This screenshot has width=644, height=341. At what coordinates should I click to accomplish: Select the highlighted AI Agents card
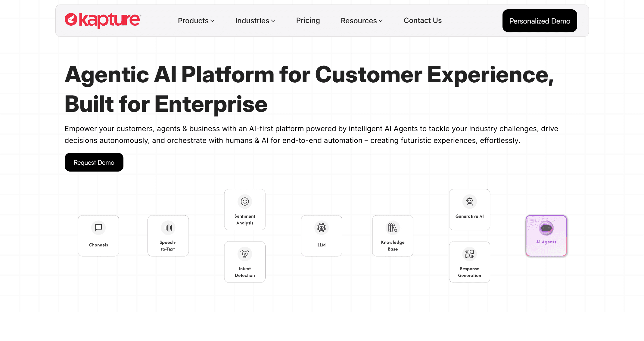tap(546, 236)
